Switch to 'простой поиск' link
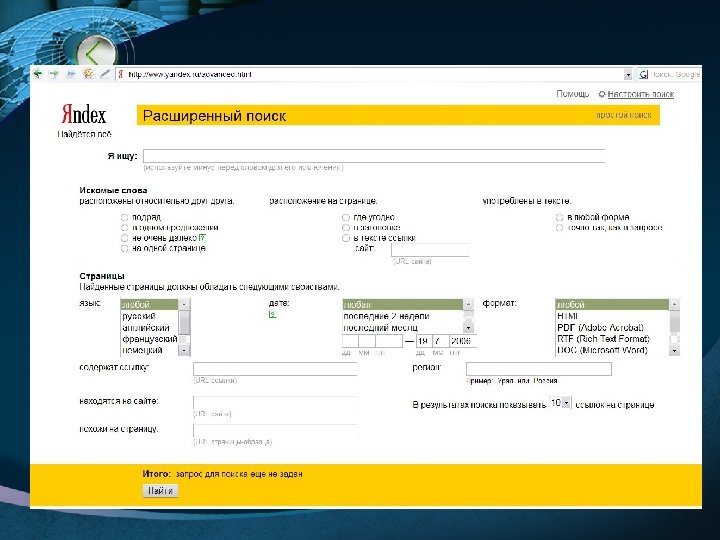720x540 pixels. tap(624, 115)
